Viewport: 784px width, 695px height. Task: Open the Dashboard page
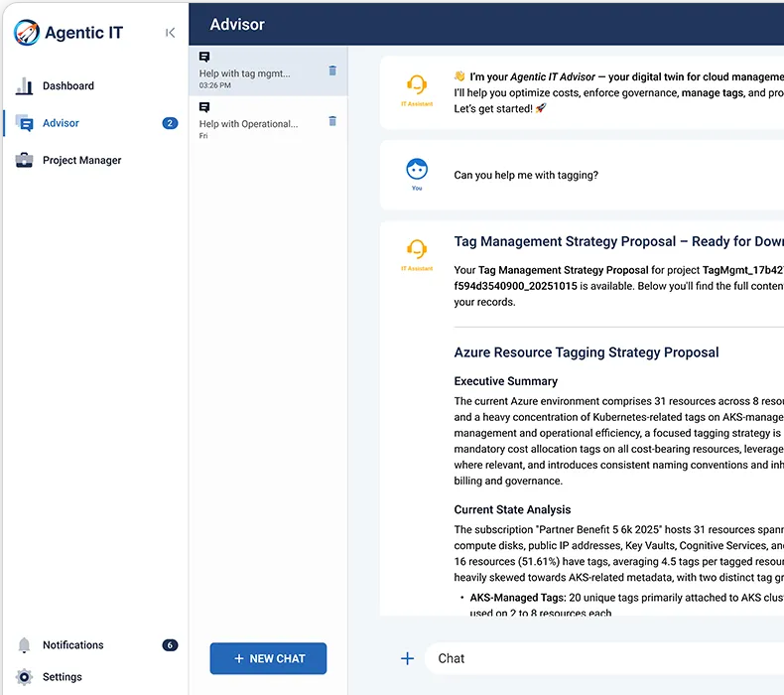point(68,86)
